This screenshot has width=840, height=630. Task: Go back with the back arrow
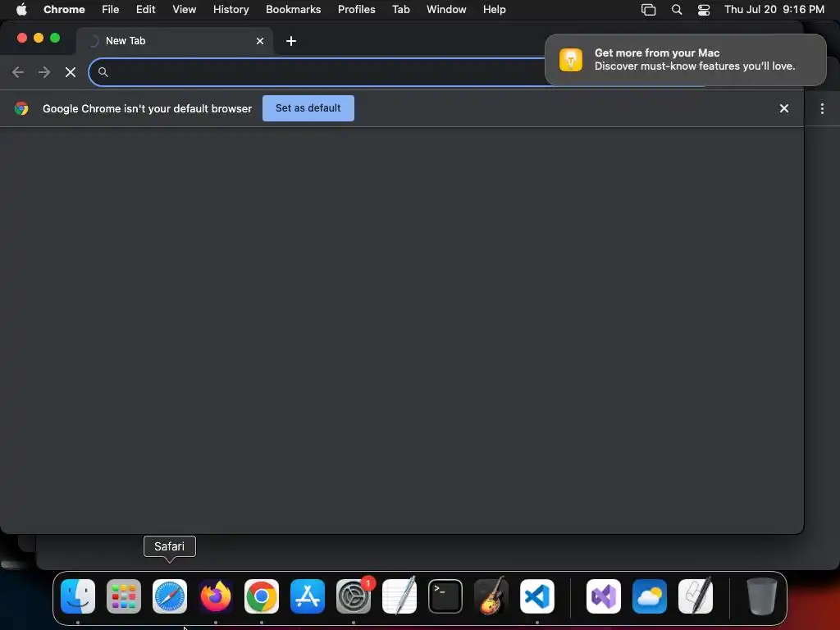coord(18,72)
